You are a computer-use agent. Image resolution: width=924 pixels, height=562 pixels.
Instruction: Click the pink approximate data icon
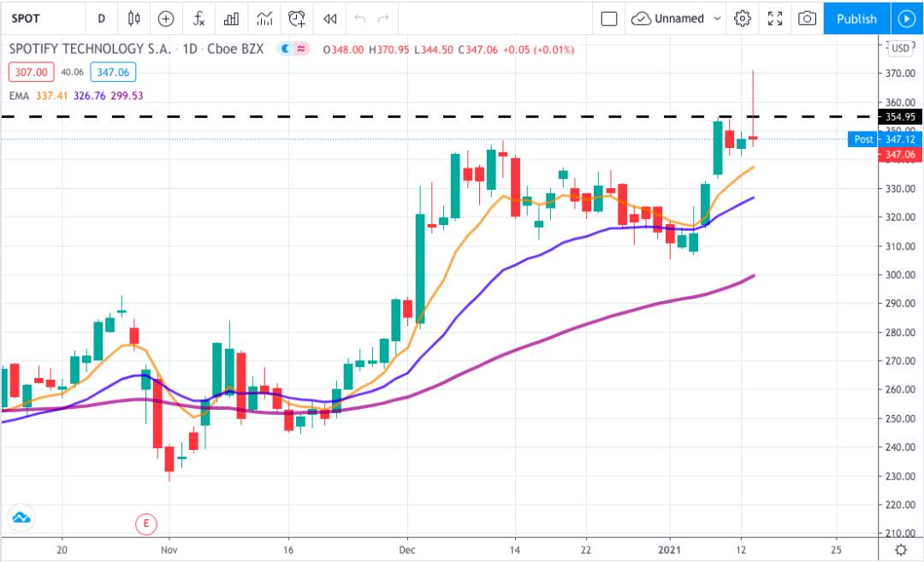point(301,49)
